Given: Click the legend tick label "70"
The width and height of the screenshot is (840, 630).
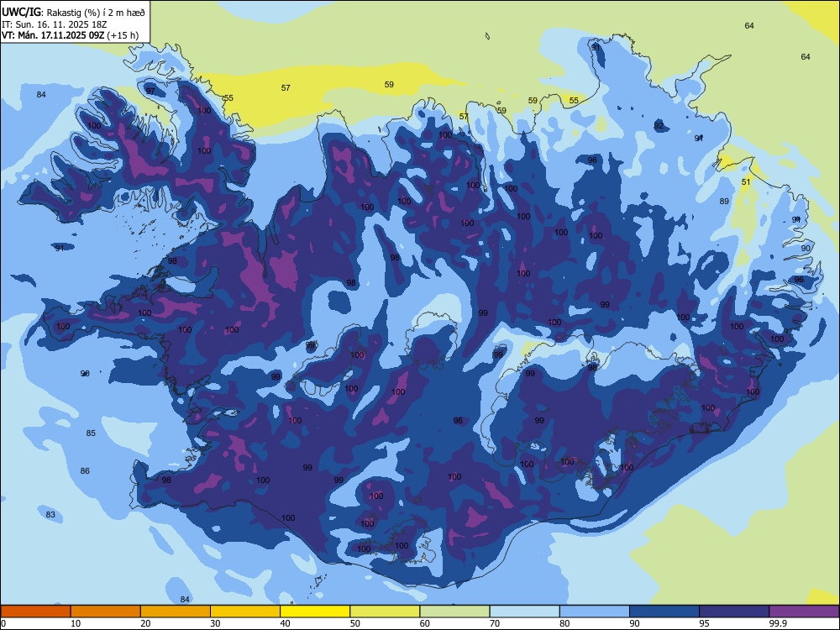Looking at the screenshot, I should point(495,623).
